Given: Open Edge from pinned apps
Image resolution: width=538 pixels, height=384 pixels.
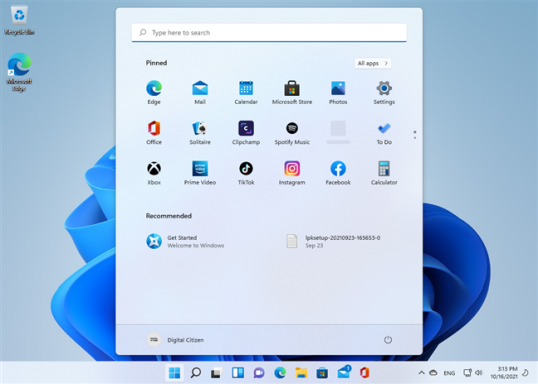Looking at the screenshot, I should coord(154,92).
